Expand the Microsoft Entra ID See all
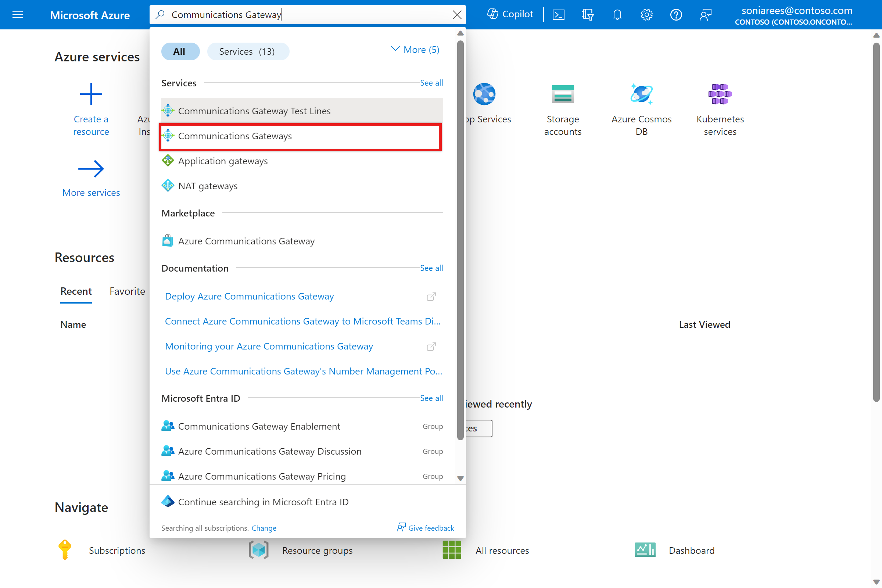 click(x=431, y=397)
